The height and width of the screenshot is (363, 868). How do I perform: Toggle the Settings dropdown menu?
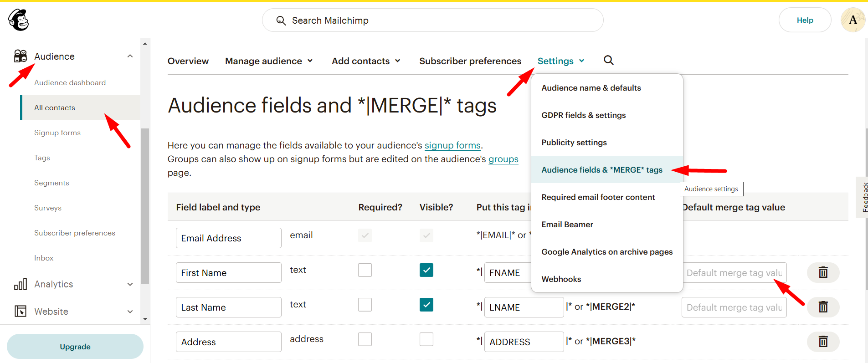point(561,61)
